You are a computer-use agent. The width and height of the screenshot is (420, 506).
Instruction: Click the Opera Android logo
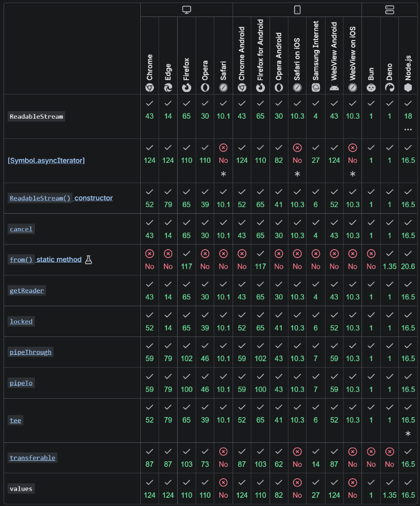pos(279,87)
